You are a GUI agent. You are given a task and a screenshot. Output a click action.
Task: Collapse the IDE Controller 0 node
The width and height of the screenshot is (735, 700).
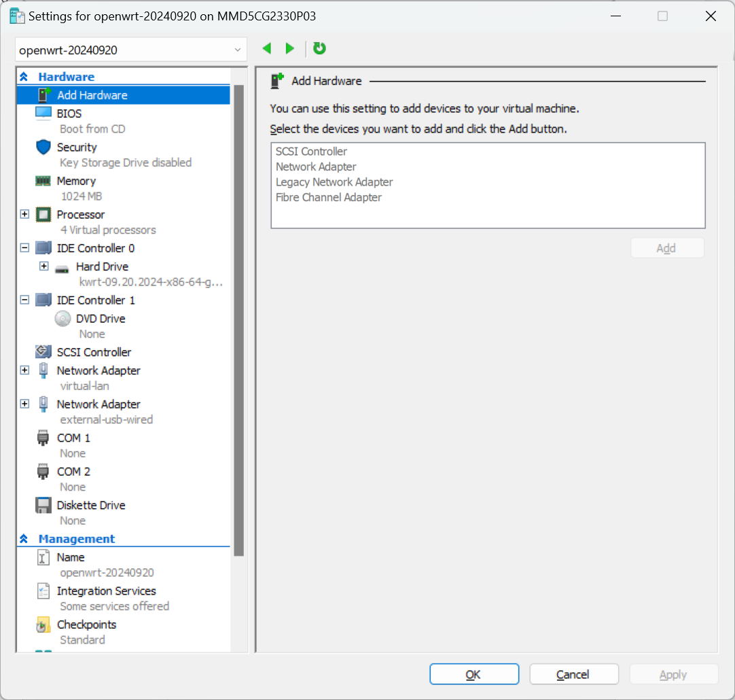click(25, 248)
